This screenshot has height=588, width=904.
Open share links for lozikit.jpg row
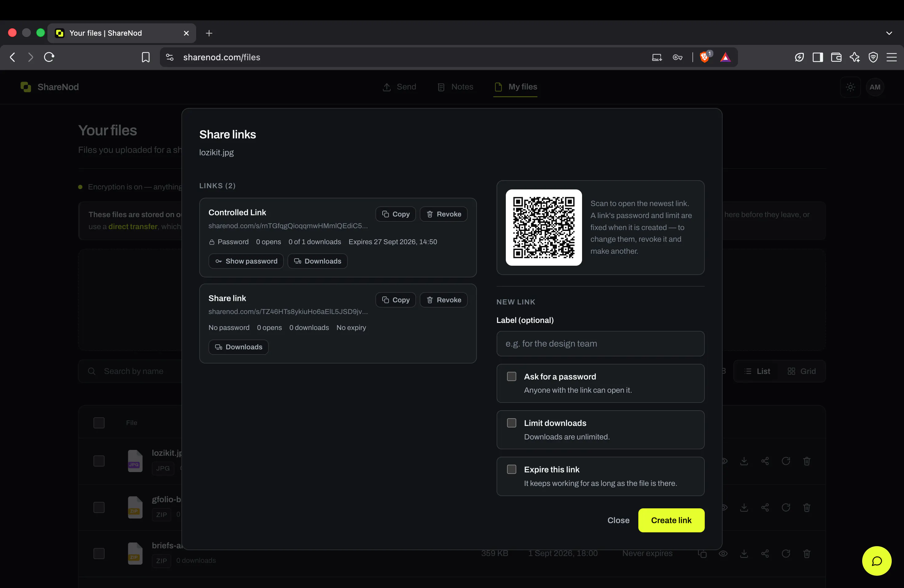765,461
